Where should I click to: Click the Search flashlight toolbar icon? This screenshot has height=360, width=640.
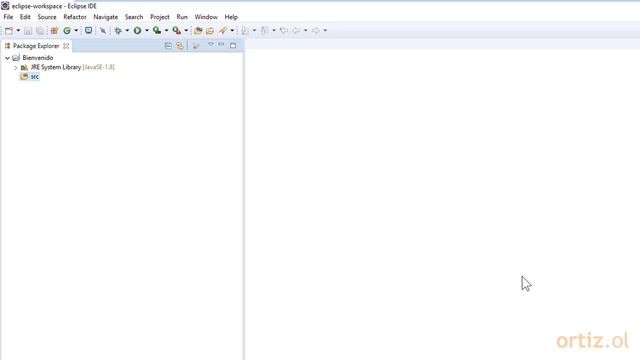pos(223,31)
